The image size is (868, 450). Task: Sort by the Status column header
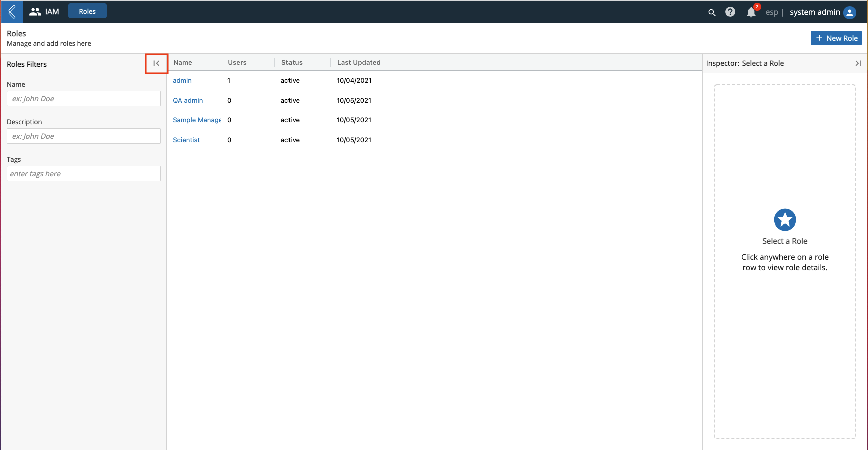[292, 62]
